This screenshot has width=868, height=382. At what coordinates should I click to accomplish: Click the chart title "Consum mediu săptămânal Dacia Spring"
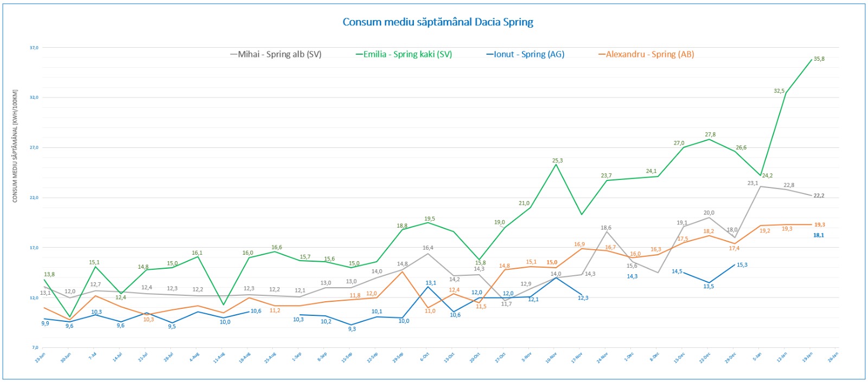(x=437, y=22)
